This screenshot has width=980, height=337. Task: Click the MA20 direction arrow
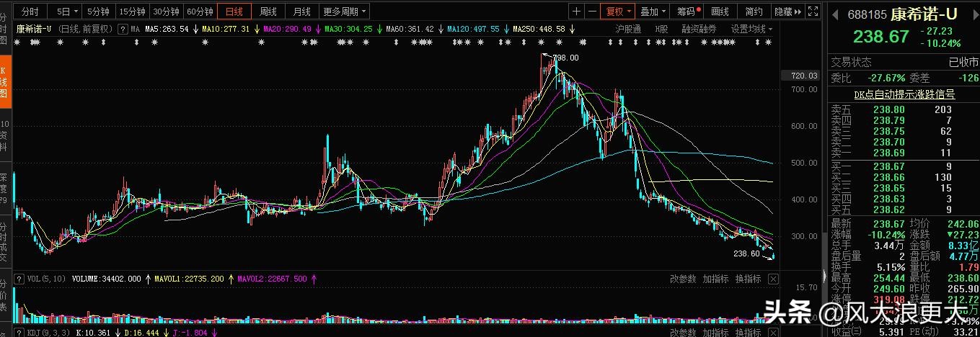(x=318, y=30)
